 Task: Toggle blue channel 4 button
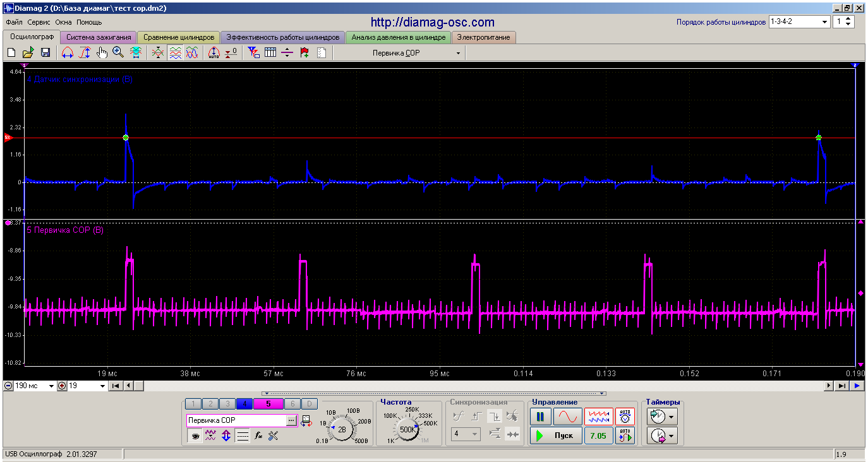click(x=245, y=404)
